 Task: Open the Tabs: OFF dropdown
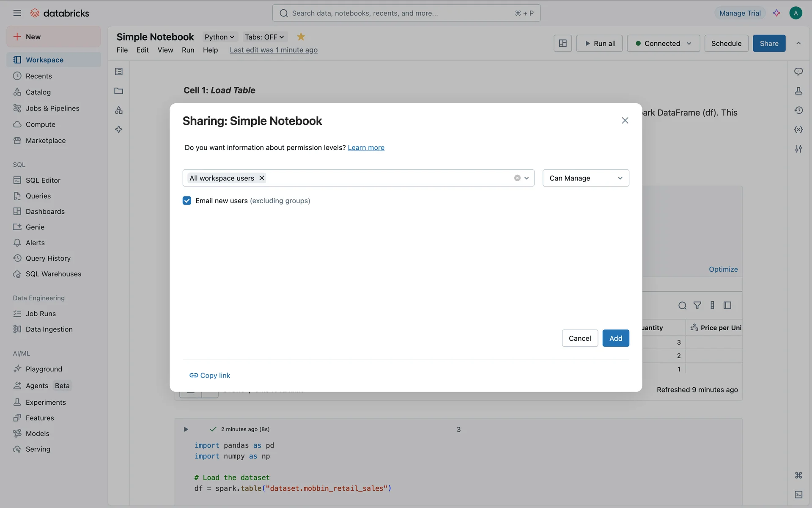(264, 37)
